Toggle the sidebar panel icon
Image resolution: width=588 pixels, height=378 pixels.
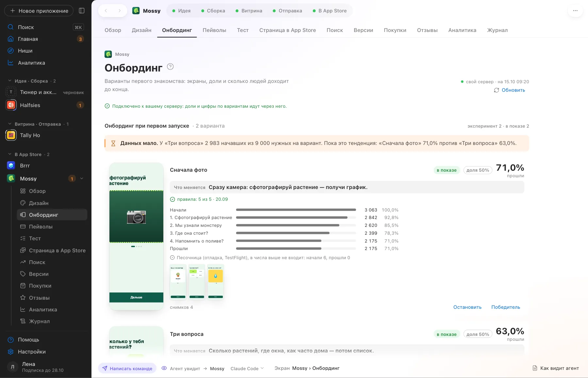pyautogui.click(x=82, y=11)
